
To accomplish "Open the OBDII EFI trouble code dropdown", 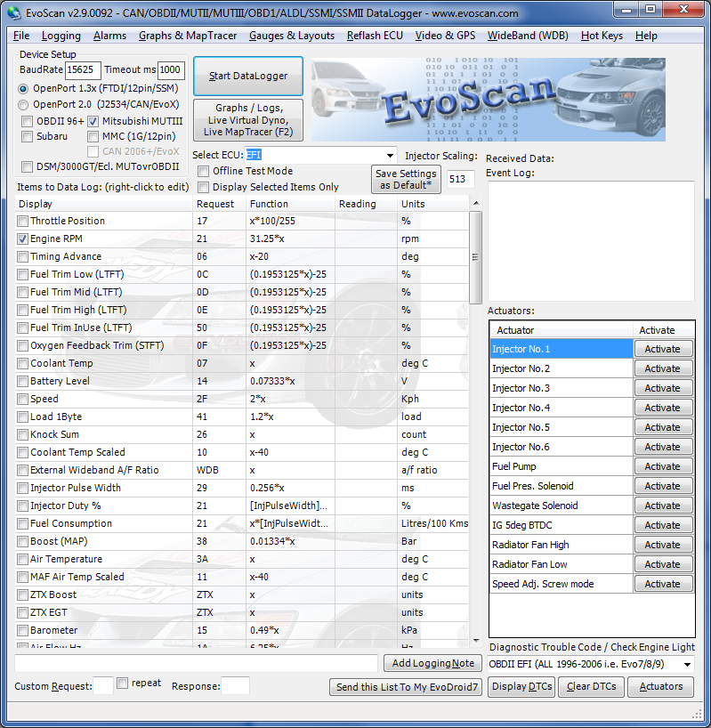I will (687, 665).
